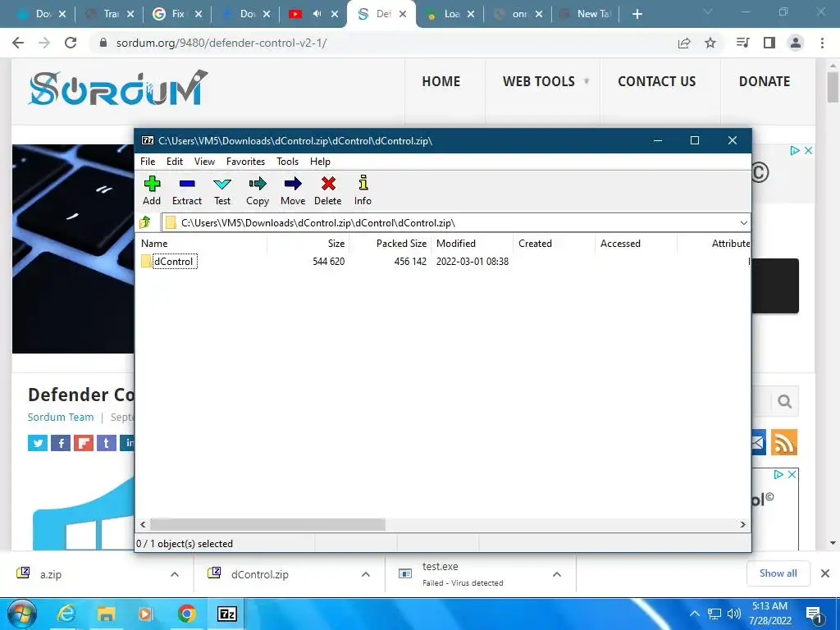
Task: Share the article on Tumblr
Action: (x=106, y=443)
